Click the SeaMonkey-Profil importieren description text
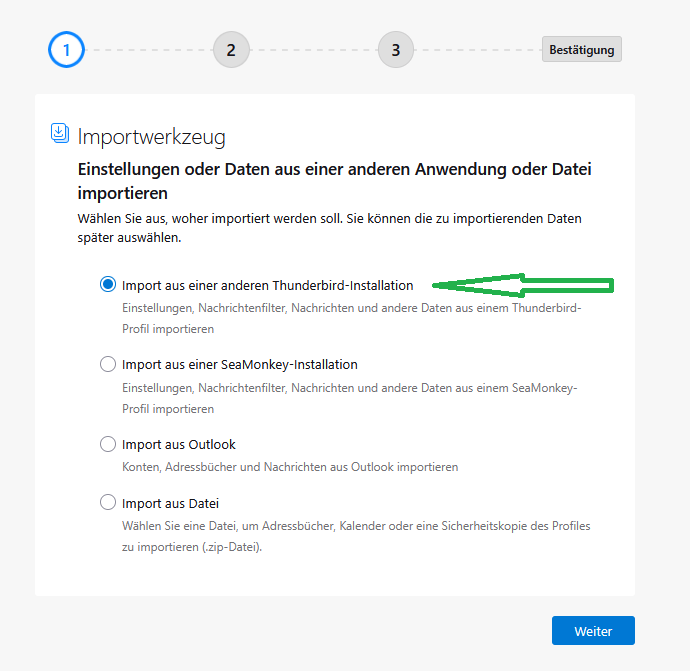Screen dimensions: 690x671 pos(350,398)
